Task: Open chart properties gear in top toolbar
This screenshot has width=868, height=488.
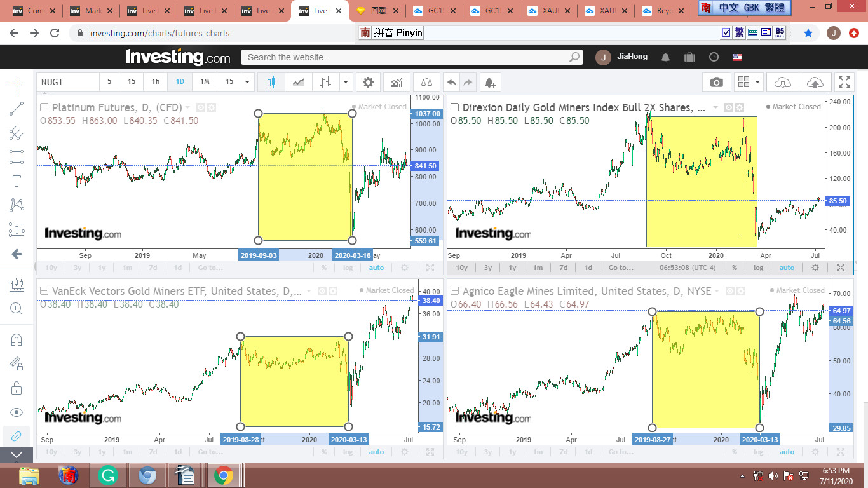Action: click(368, 82)
